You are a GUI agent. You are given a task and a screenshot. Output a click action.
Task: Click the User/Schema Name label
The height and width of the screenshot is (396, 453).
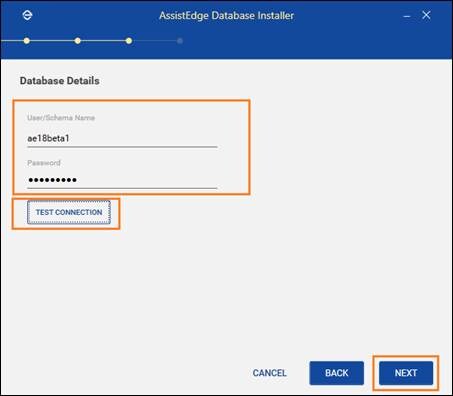tap(61, 118)
